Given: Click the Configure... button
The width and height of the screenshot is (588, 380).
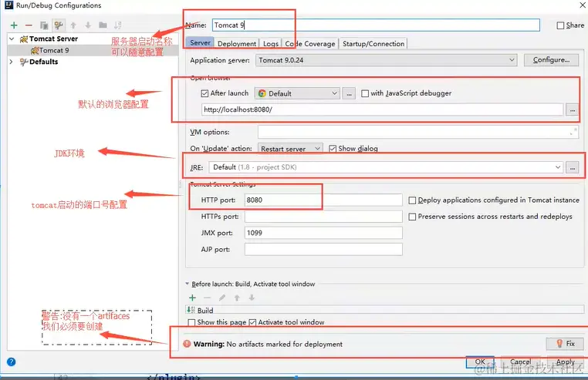Looking at the screenshot, I should [x=551, y=60].
